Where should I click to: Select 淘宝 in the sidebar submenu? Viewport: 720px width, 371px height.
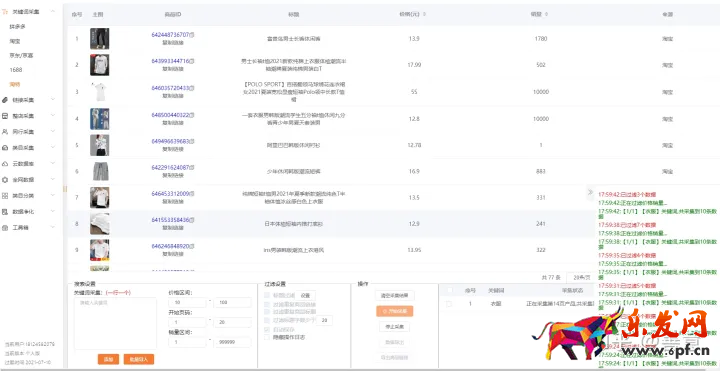coord(15,41)
